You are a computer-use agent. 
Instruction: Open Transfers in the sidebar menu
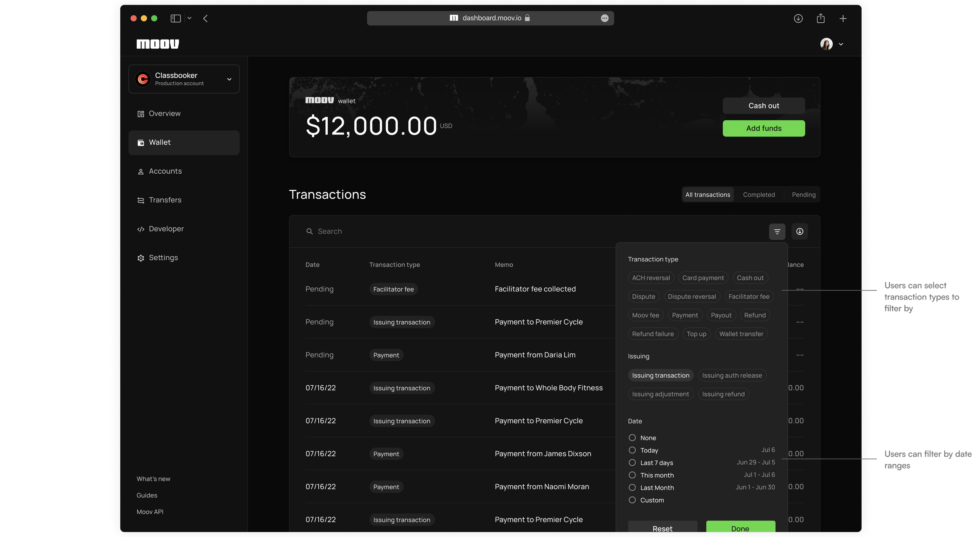pyautogui.click(x=165, y=200)
